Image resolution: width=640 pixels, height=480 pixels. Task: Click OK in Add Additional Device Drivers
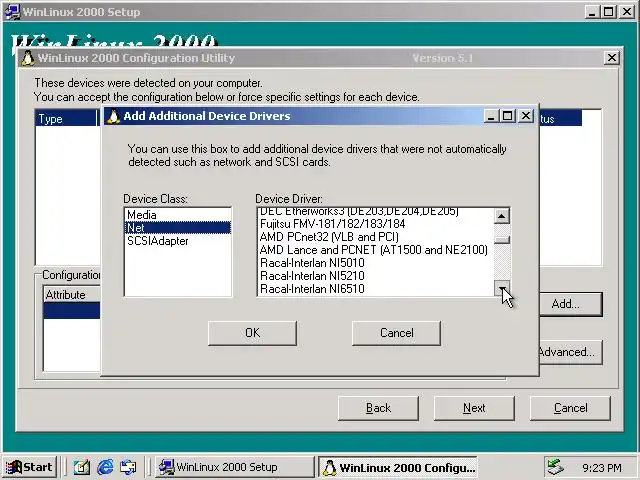click(252, 333)
